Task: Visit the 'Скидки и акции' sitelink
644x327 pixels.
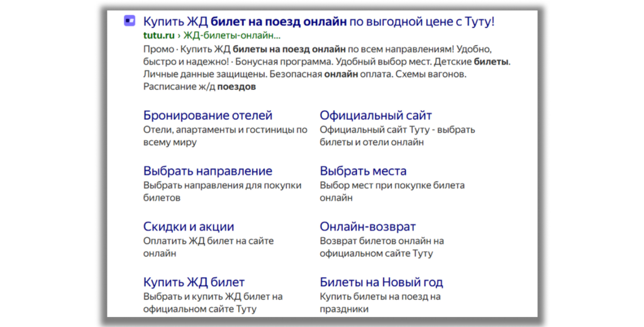Action: (x=189, y=226)
